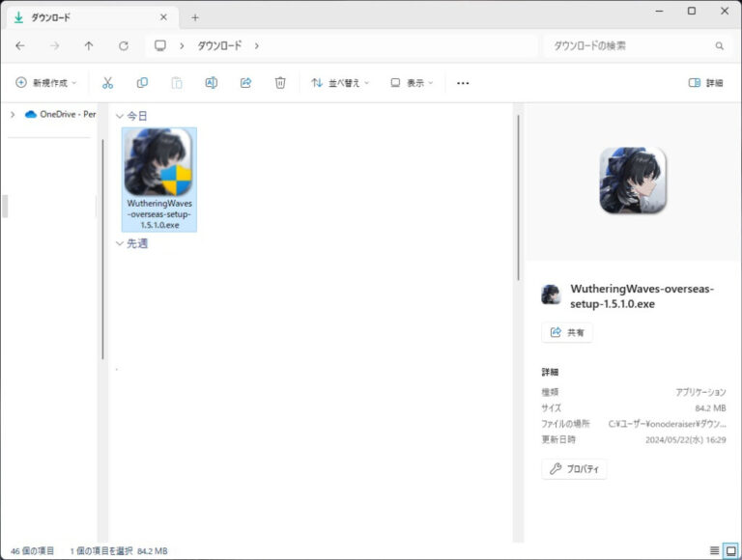
Task: Click the Delete trash can icon
Action: tap(280, 83)
